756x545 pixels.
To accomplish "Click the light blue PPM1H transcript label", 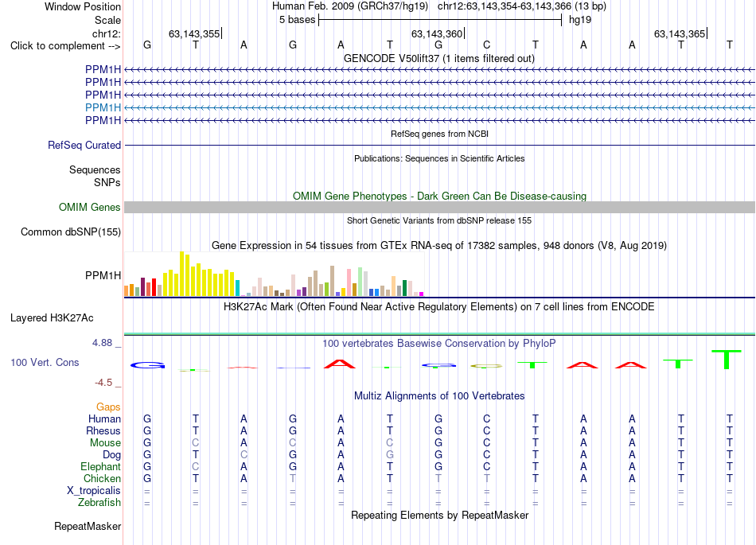I will 103,107.
